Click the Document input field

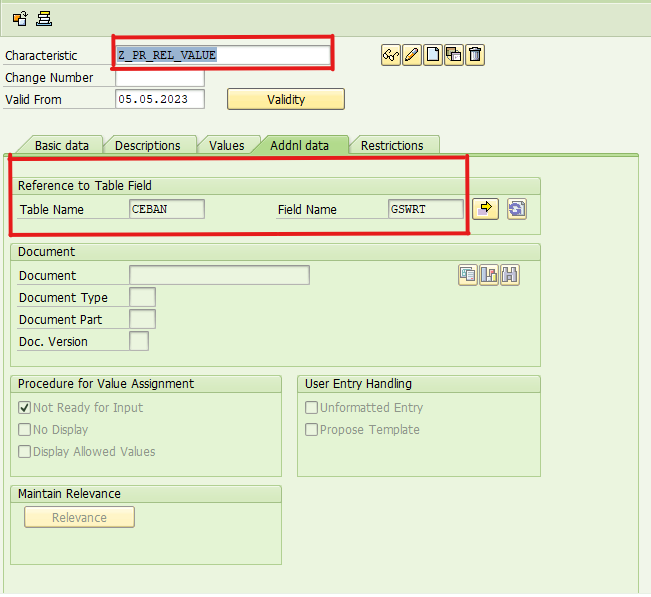pyautogui.click(x=219, y=275)
